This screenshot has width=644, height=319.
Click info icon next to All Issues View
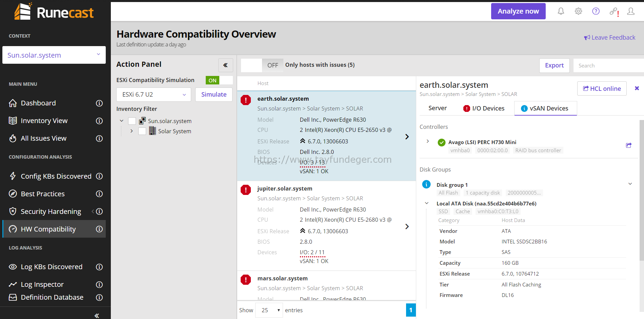(99, 138)
